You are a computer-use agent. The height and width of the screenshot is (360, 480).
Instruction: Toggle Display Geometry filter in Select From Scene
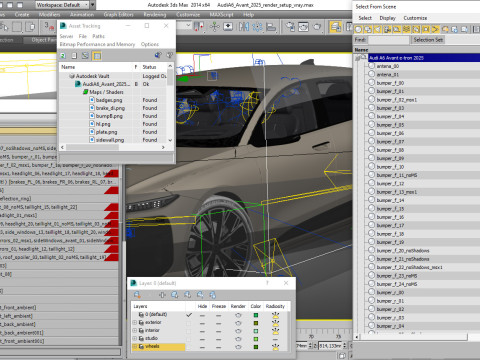tap(358, 29)
